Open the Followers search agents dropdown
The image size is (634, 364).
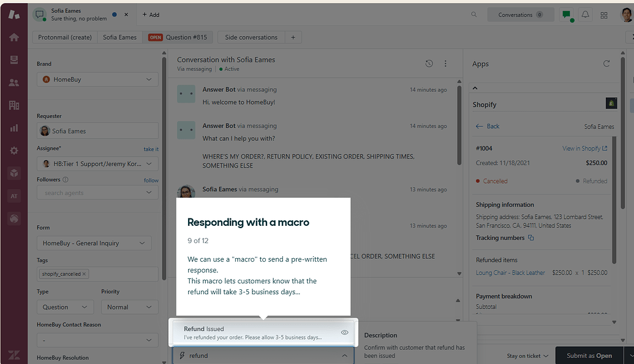97,193
